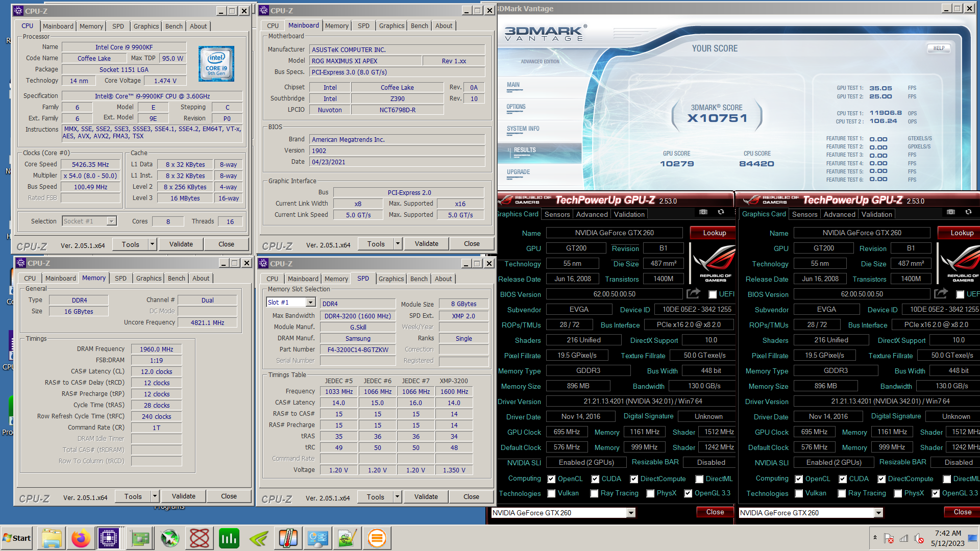This screenshot has width=980, height=551.
Task: Click the red atom-shaped taskbar icon
Action: (x=199, y=538)
